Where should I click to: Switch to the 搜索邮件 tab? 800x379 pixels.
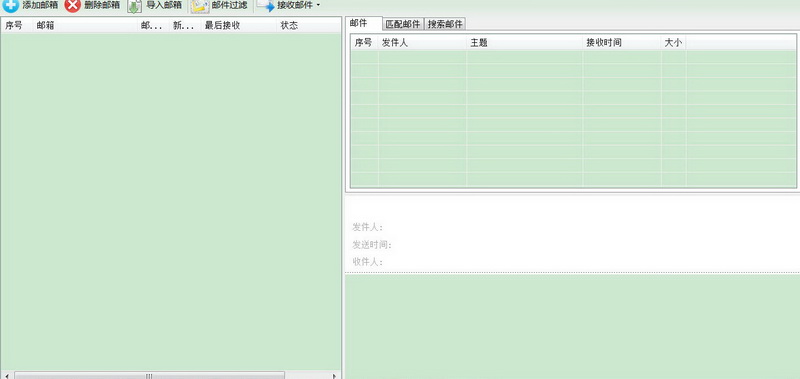click(x=445, y=24)
